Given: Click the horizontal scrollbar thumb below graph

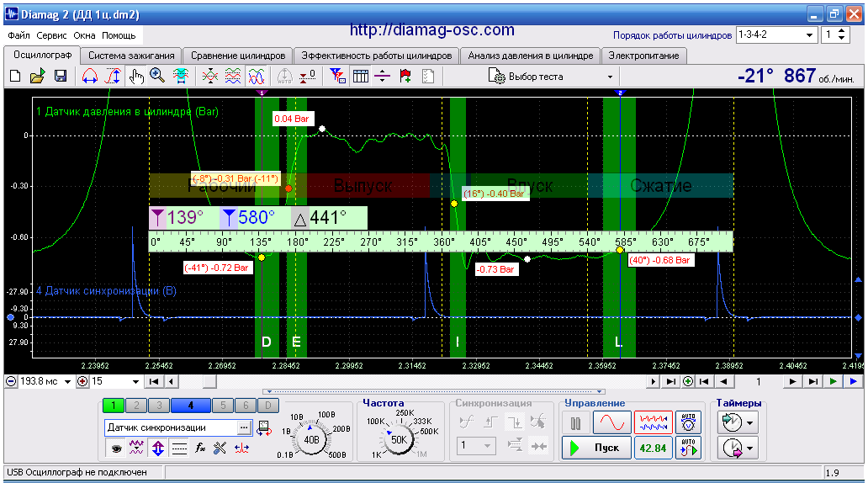Looking at the screenshot, I should tap(209, 382).
